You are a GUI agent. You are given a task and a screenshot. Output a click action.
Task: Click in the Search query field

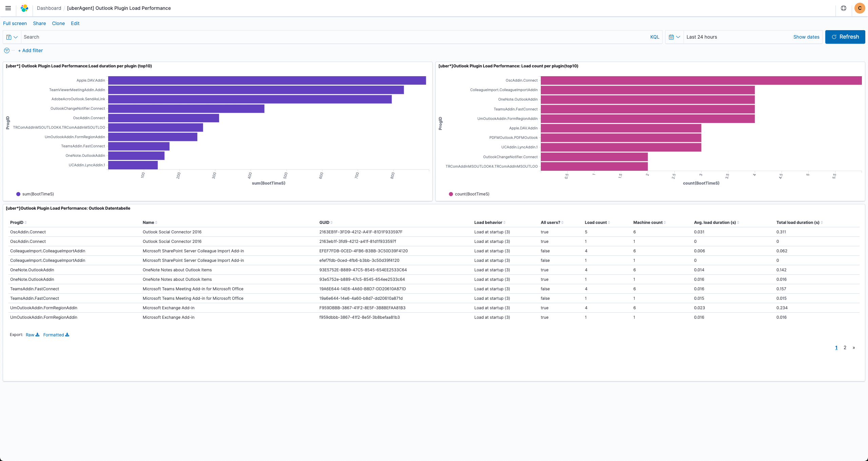[334, 37]
